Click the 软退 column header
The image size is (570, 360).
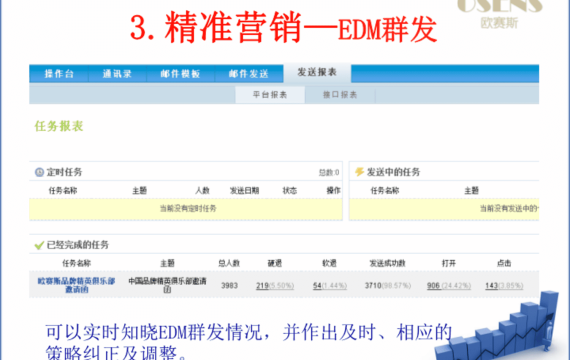[x=329, y=263]
